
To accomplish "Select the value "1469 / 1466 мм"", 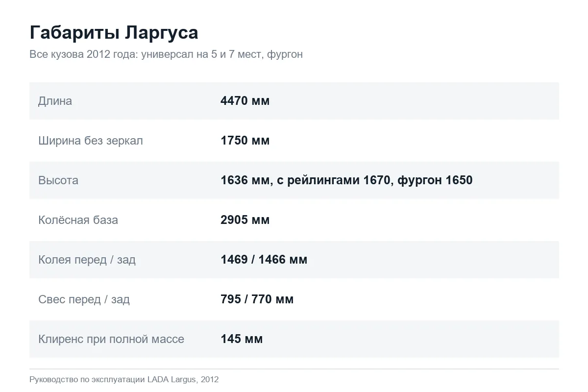I will pos(264,260).
